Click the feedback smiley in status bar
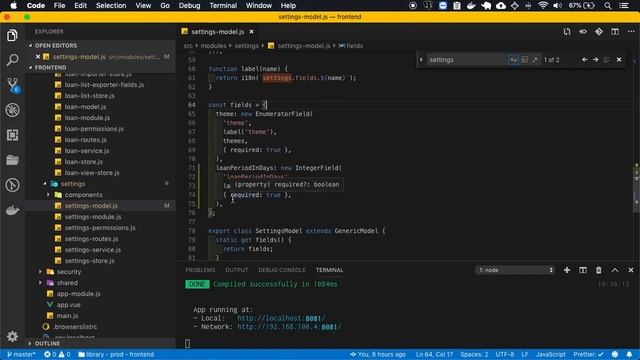Viewport: 640px width, 360px height. tap(615, 354)
